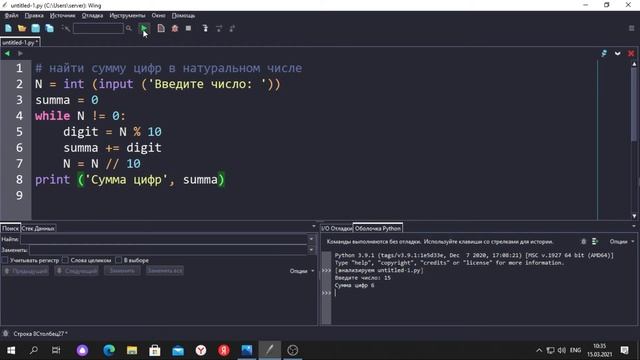640x360 pixels.
Task: Open File Explorer from the taskbar
Action: (132, 350)
